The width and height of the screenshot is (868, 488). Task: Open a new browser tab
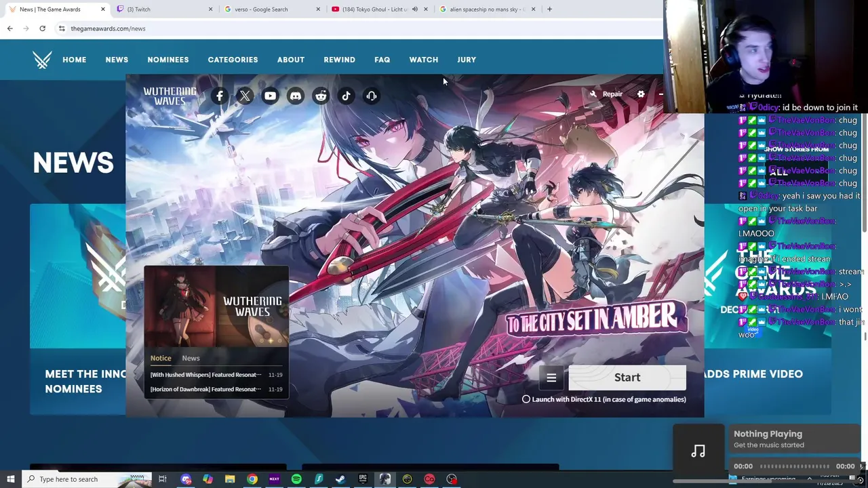[549, 9]
